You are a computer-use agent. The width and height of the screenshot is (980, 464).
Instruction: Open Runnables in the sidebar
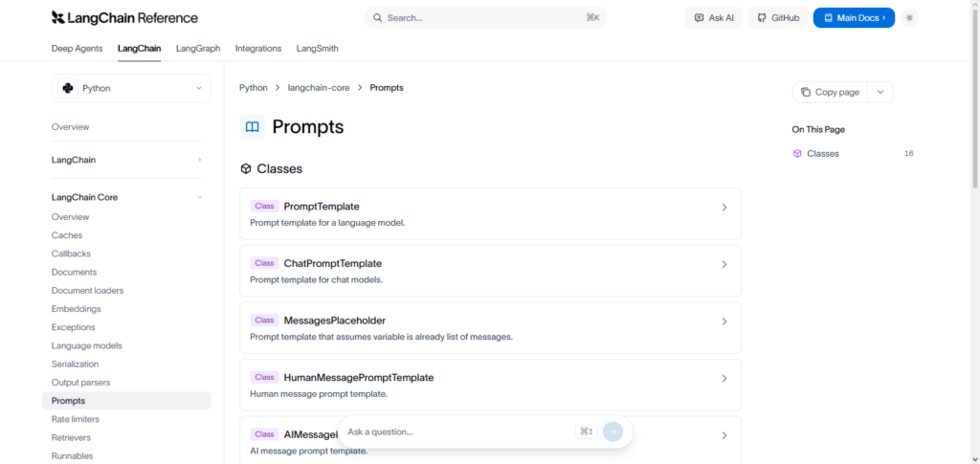coord(73,456)
